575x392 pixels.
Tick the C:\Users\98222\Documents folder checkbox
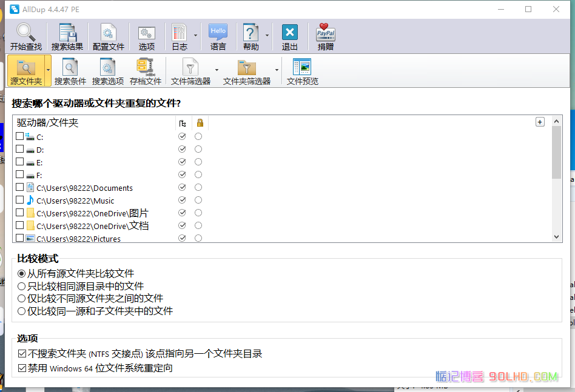[x=20, y=187]
